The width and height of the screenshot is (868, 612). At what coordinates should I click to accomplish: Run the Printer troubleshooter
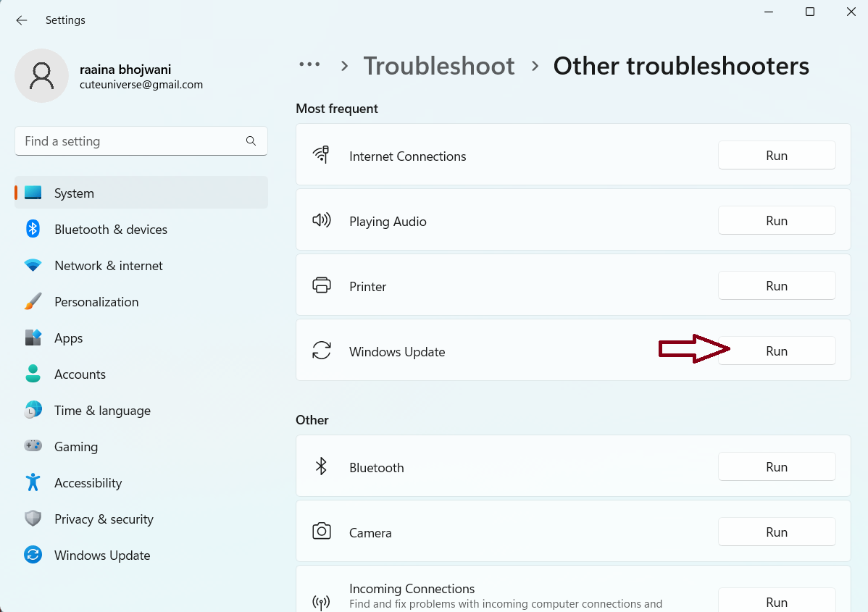tap(777, 286)
